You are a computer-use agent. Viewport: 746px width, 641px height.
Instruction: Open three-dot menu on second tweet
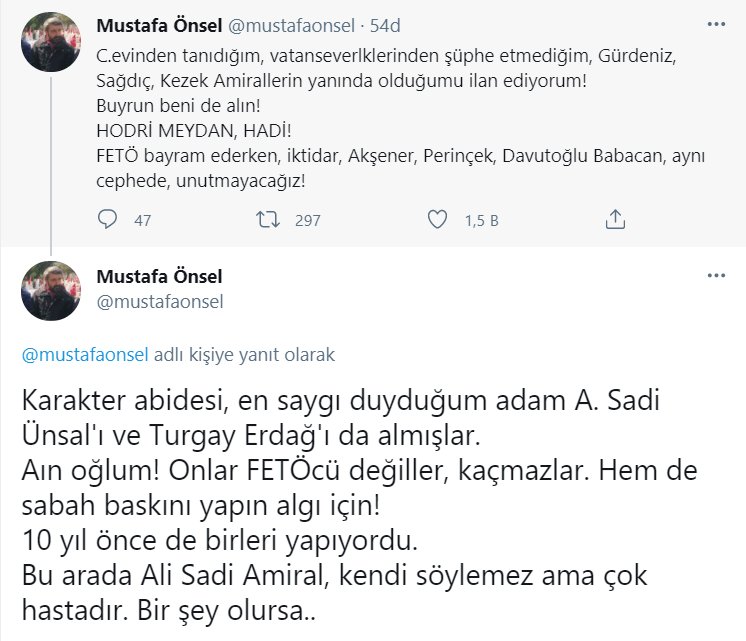click(x=716, y=275)
